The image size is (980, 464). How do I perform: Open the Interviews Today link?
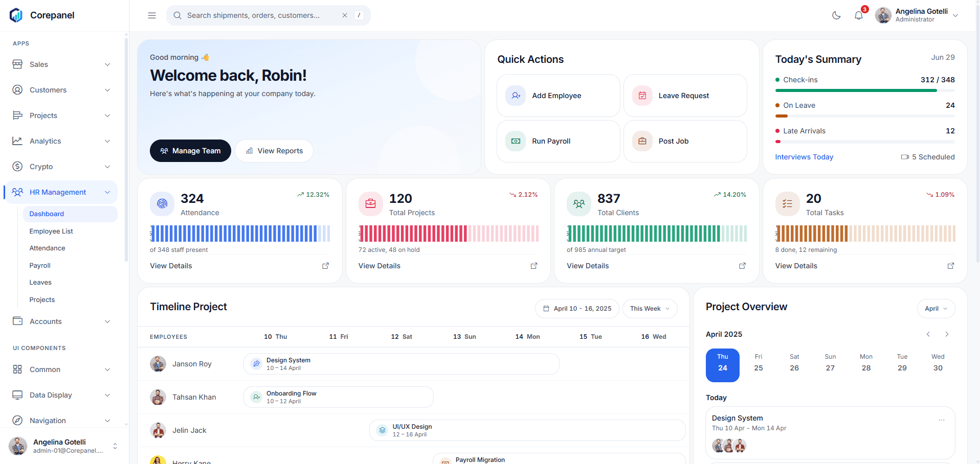[804, 157]
